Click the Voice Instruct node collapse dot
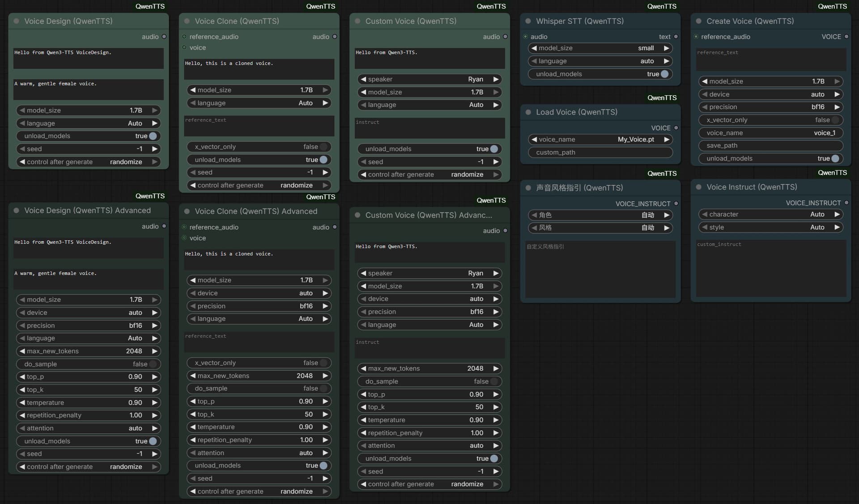 (698, 187)
